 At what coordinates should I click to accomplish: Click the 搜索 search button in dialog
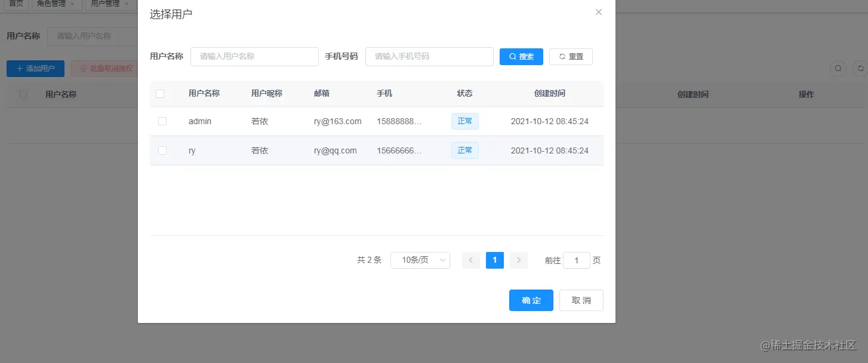click(521, 57)
